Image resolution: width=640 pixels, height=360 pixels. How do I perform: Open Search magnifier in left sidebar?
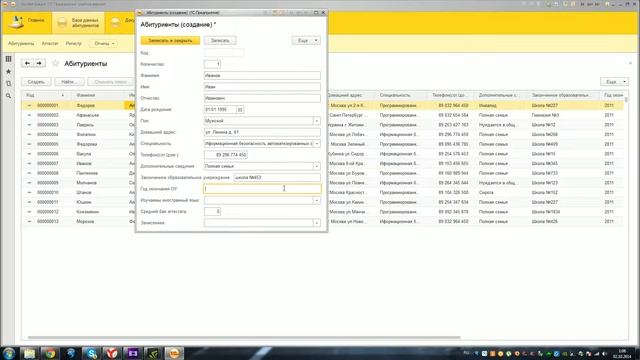(8, 96)
